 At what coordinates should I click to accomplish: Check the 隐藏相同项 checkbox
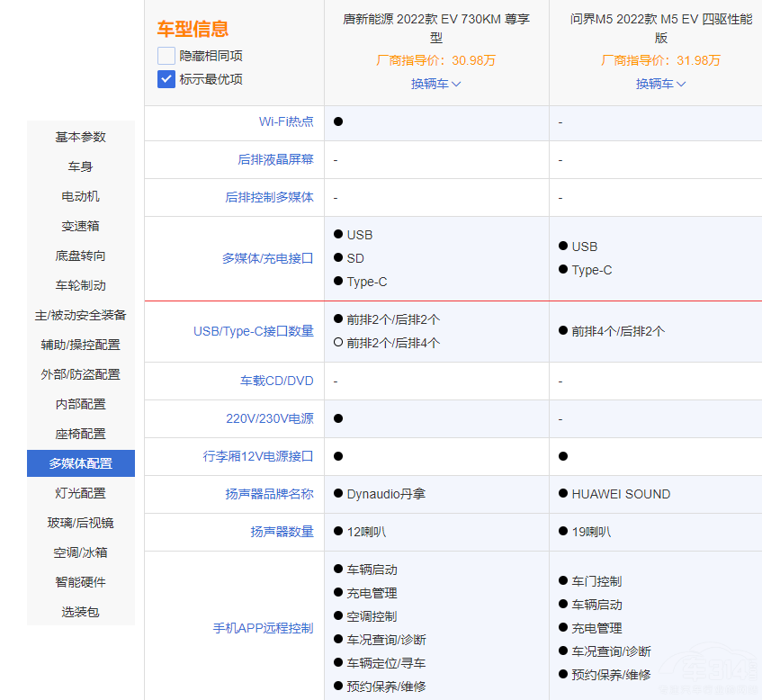pyautogui.click(x=166, y=56)
